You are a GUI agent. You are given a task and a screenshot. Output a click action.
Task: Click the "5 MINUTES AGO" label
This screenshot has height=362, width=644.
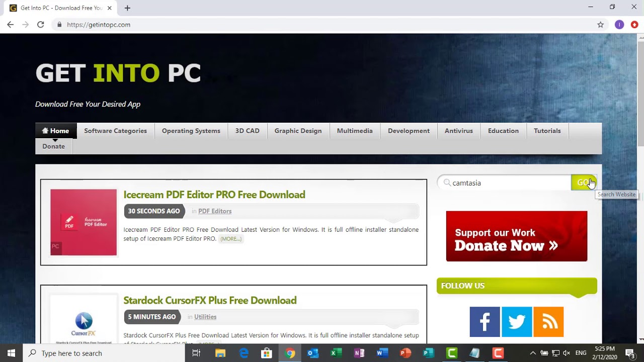[152, 317]
